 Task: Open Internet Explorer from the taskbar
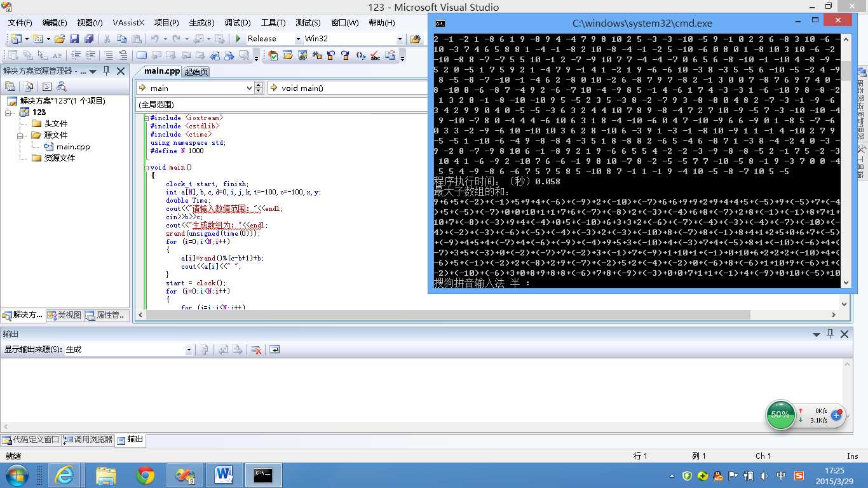click(65, 475)
